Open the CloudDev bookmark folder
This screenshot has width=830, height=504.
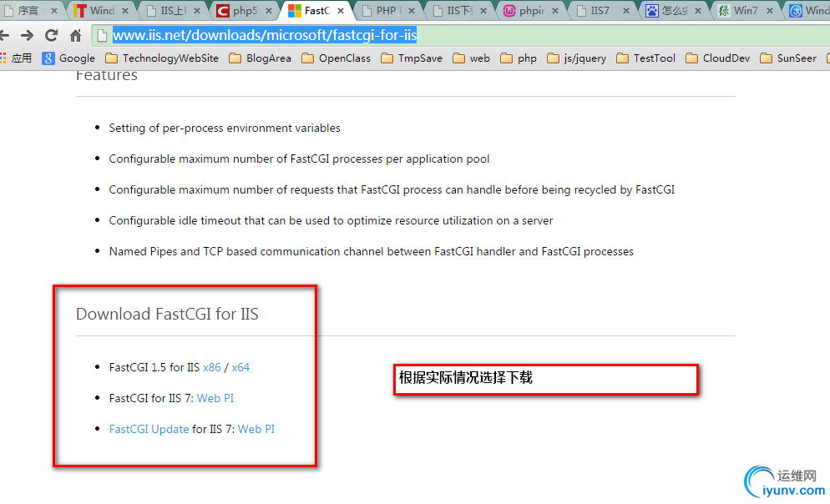click(718, 58)
